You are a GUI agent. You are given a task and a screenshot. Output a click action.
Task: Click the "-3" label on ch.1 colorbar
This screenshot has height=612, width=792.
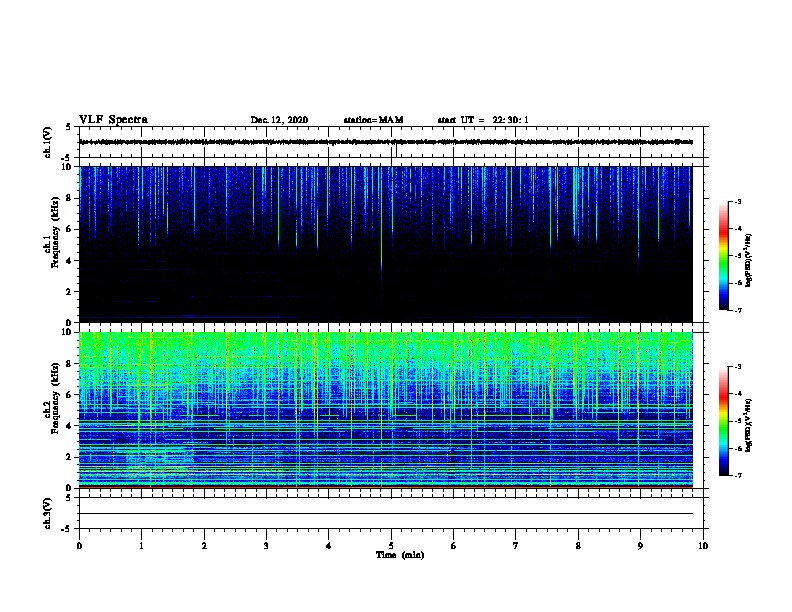tap(738, 201)
